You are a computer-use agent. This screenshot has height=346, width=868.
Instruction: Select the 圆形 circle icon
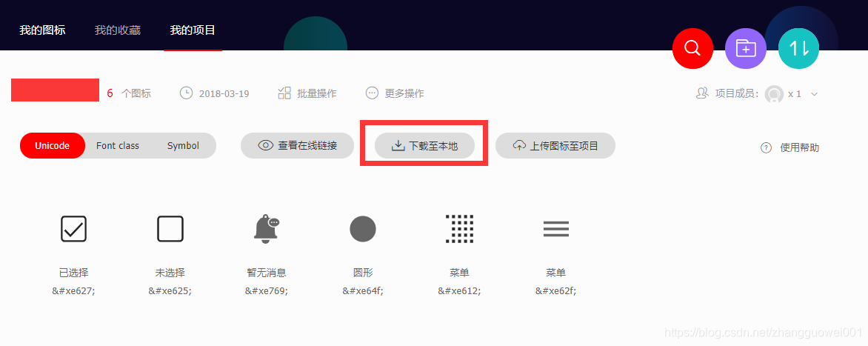pos(363,229)
